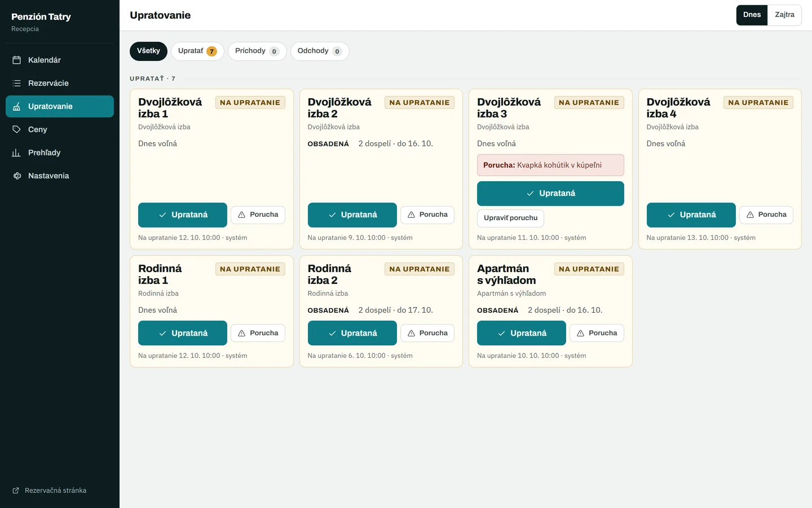
Task: Go to the Ceny pricing section
Action: coord(60,129)
